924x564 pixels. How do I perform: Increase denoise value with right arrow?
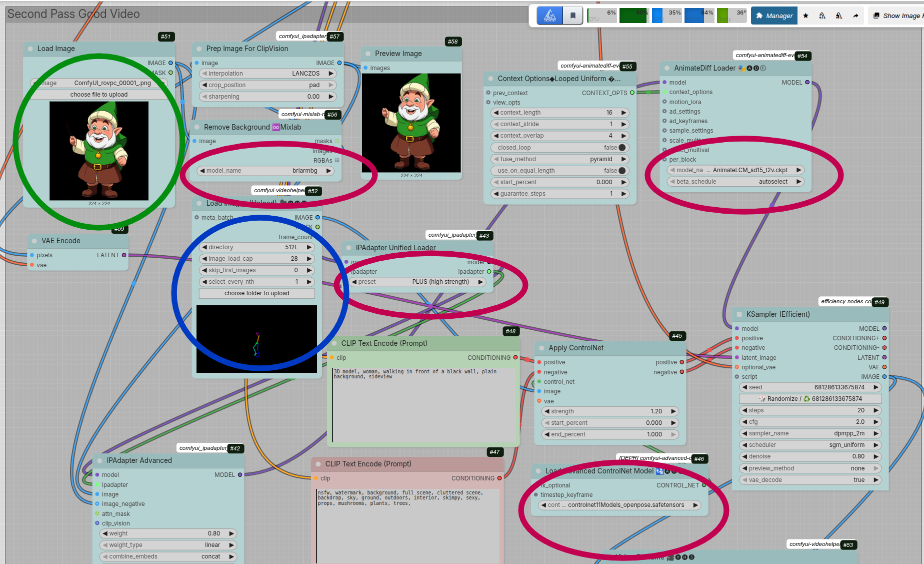coord(876,456)
